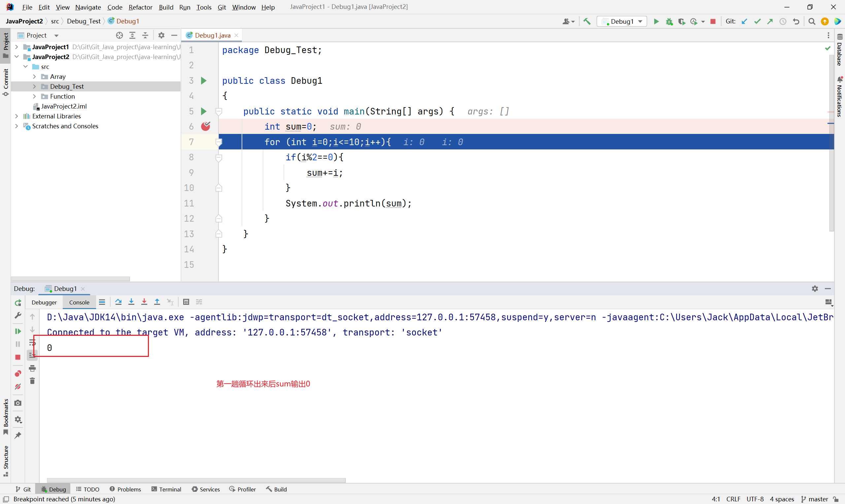Open the Build menu

[166, 7]
